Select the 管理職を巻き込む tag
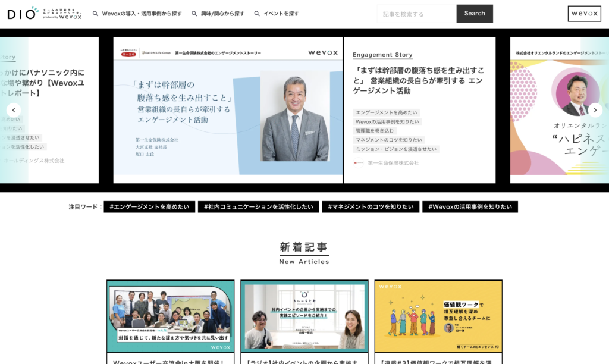This screenshot has height=364, width=609. point(375,131)
